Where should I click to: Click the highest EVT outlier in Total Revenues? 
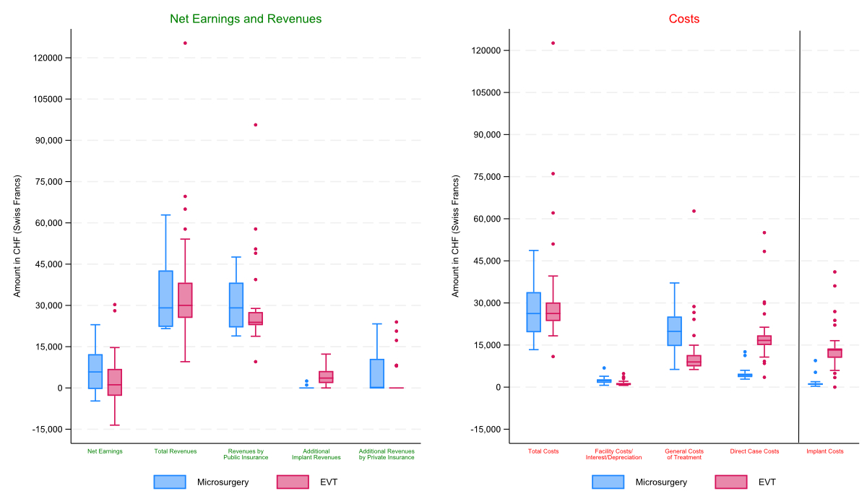click(185, 43)
